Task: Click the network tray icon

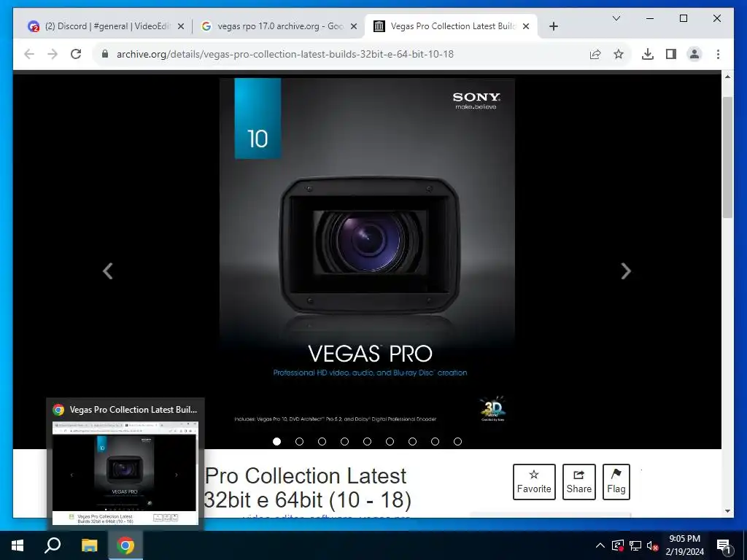Action: pyautogui.click(x=635, y=545)
